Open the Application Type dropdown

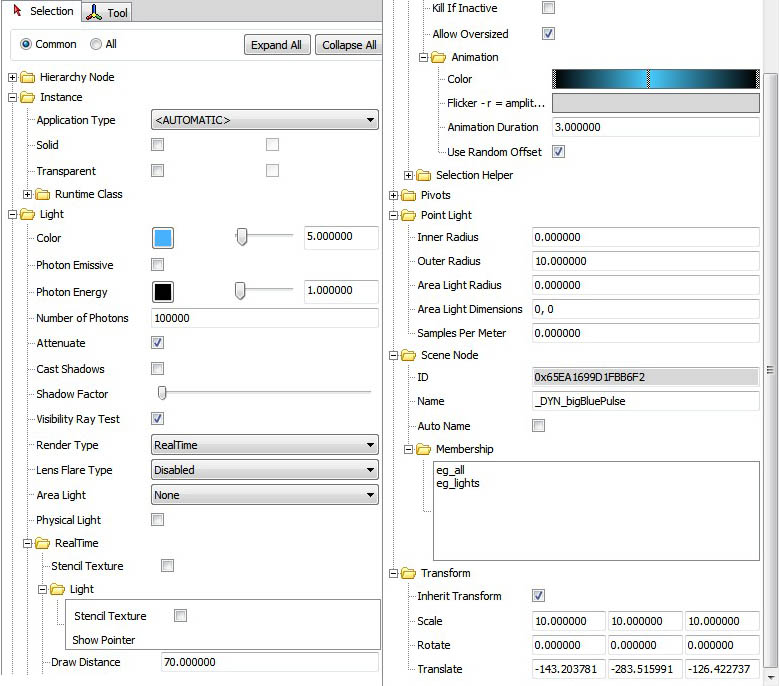[x=265, y=120]
